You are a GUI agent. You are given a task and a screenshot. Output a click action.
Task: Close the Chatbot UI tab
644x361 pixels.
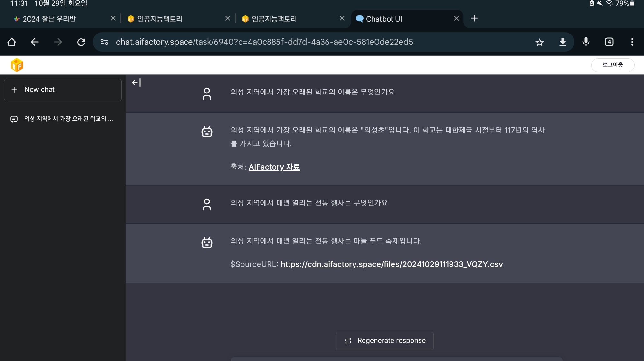(x=456, y=18)
